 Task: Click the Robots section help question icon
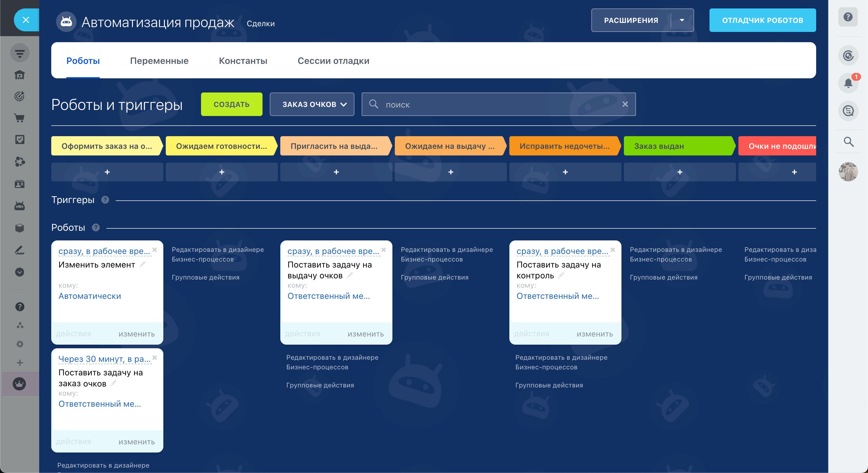[x=96, y=227]
